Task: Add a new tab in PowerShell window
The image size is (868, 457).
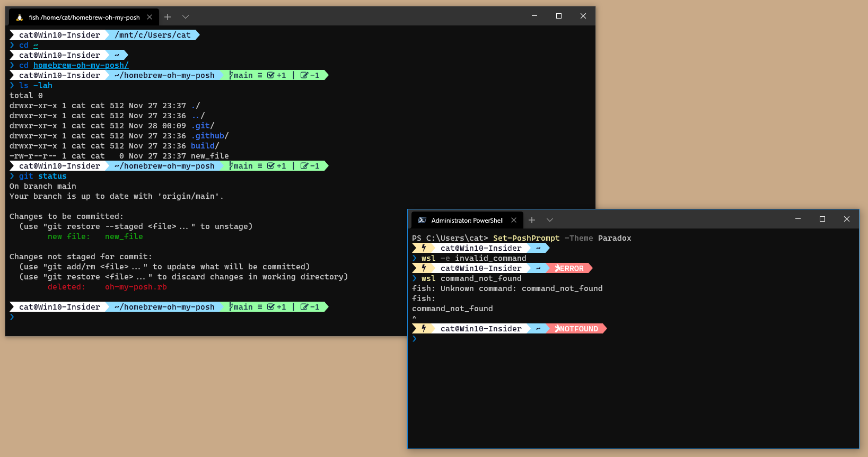Action: point(532,220)
